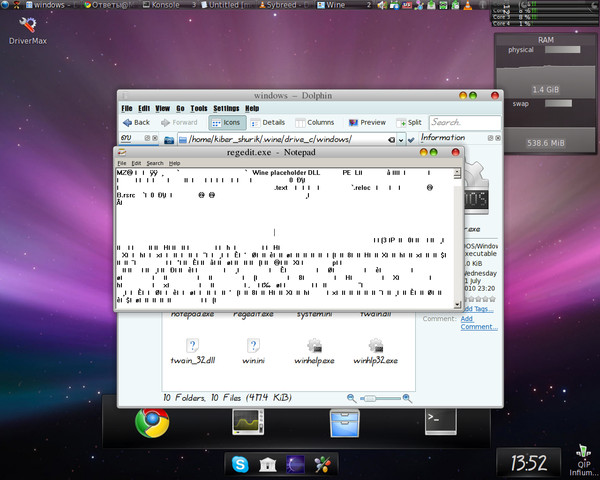600x480 pixels.
Task: Switch Dolphin to Details view
Action: click(x=268, y=122)
